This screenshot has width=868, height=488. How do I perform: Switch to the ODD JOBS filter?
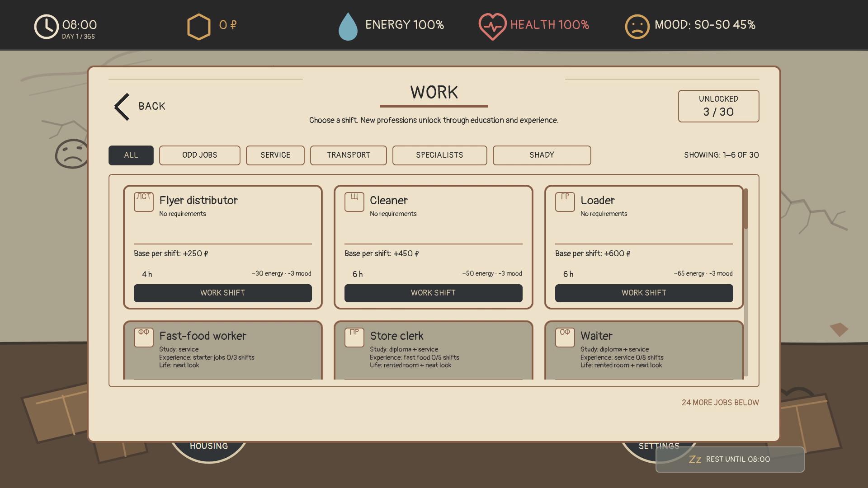click(x=200, y=155)
